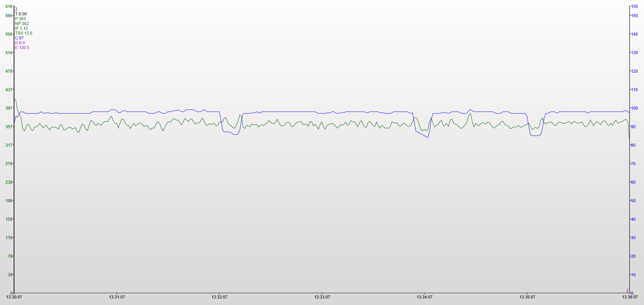
Task: Click the 50 cadence axis tick label
Action: [x=633, y=201]
